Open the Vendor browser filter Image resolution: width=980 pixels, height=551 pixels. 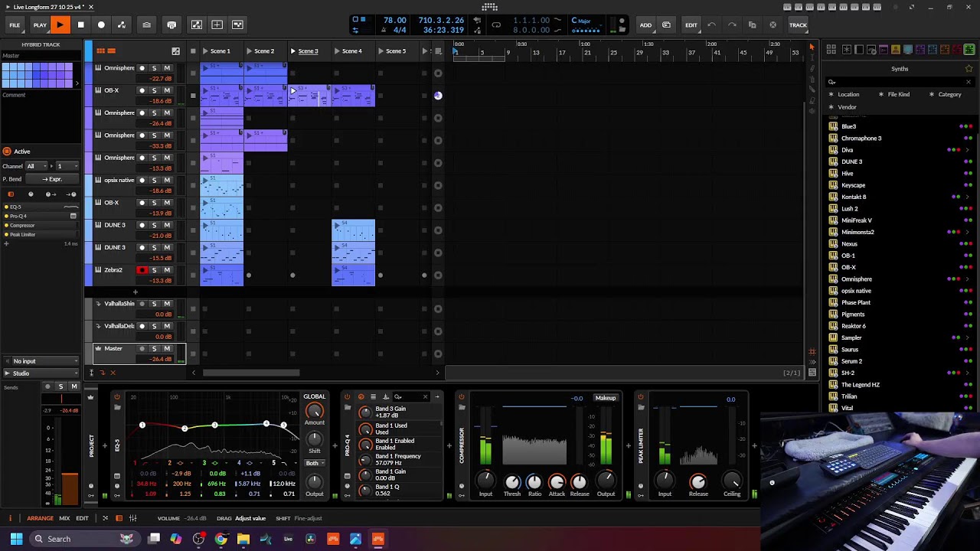click(x=843, y=107)
